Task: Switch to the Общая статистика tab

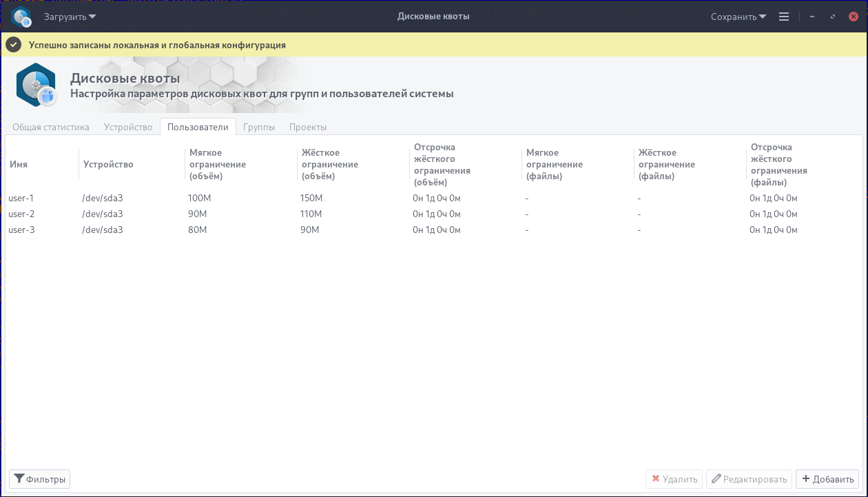Action: click(51, 127)
